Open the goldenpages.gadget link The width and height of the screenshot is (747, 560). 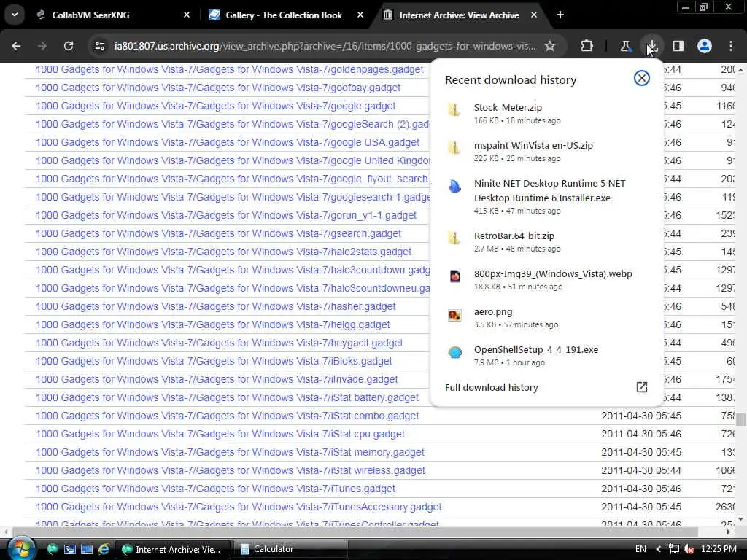(x=229, y=69)
